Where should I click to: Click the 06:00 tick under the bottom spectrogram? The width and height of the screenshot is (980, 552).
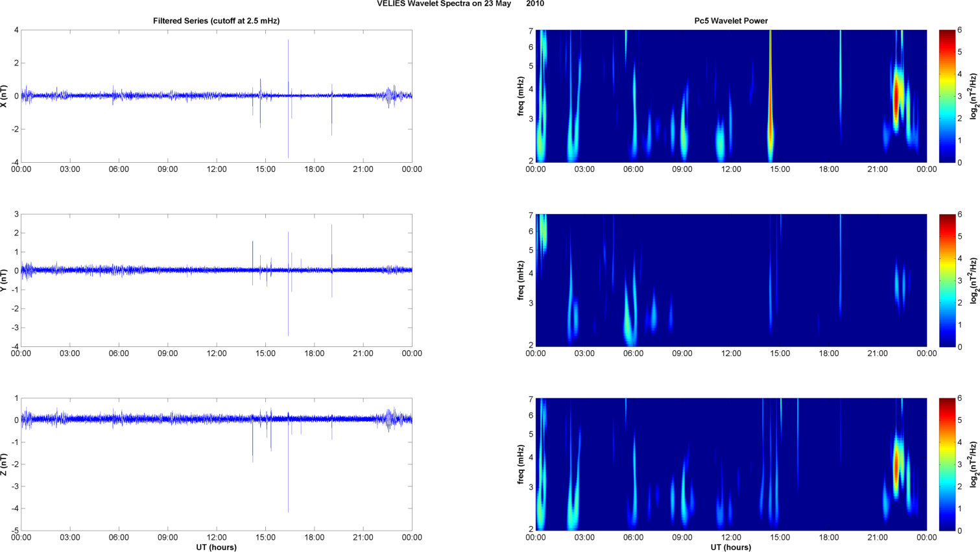coord(634,538)
